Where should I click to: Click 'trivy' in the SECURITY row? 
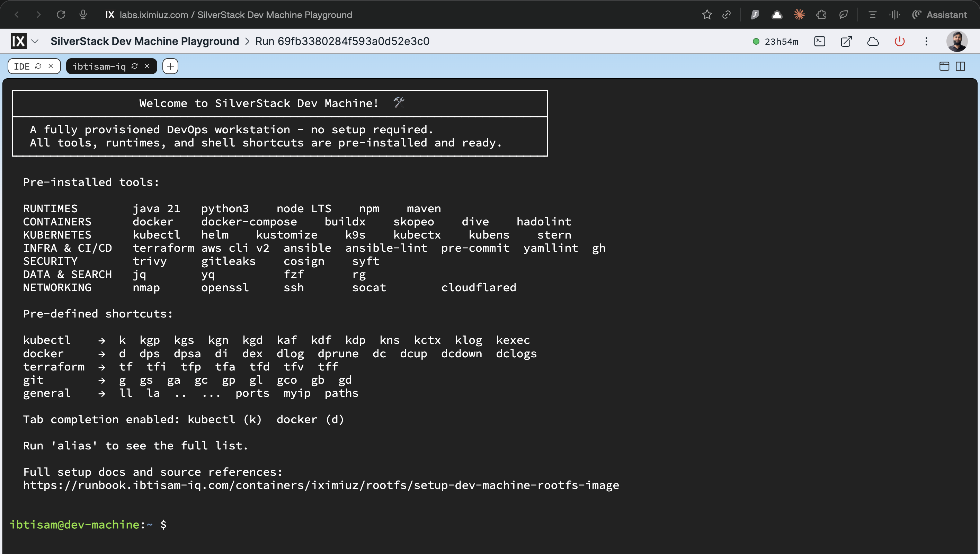(x=150, y=261)
